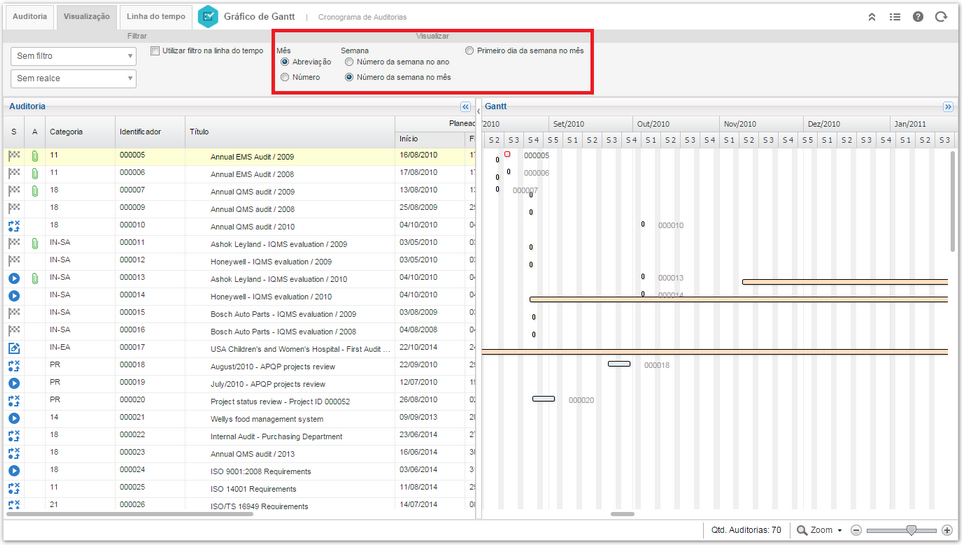Select row 'Annual EMS Audit / 2008'
Viewport: 962px width, 545px height.
[239, 174]
